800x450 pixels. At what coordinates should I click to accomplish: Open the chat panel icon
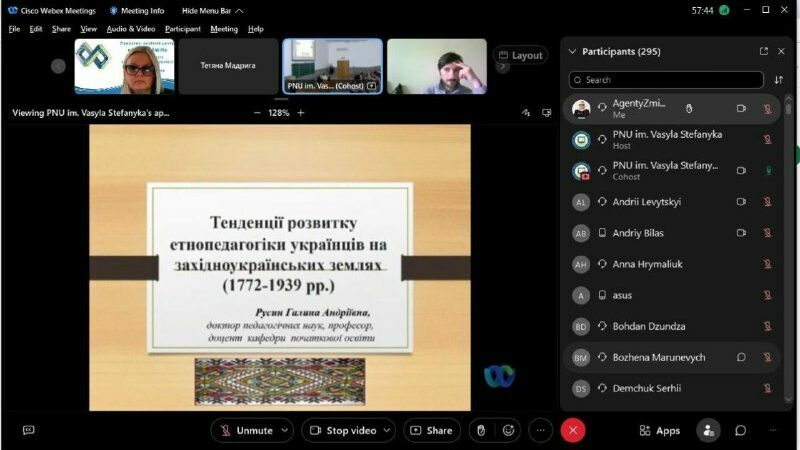pos(741,430)
